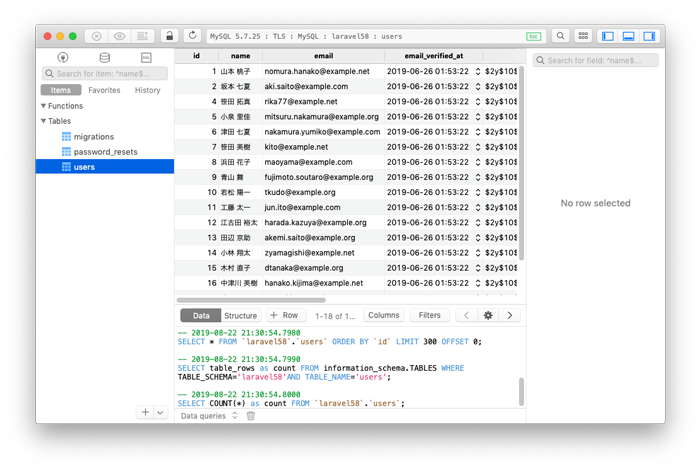The height and width of the screenshot is (470, 700).
Task: Switch to the History tab
Action: [x=147, y=90]
